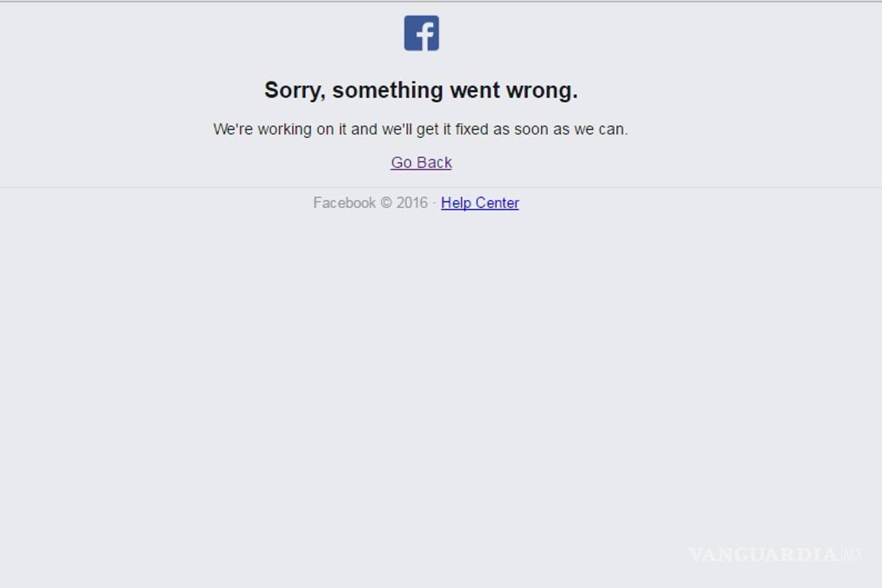The width and height of the screenshot is (882, 588).
Task: Click the white 'f' letter inside logo
Action: tap(425, 35)
